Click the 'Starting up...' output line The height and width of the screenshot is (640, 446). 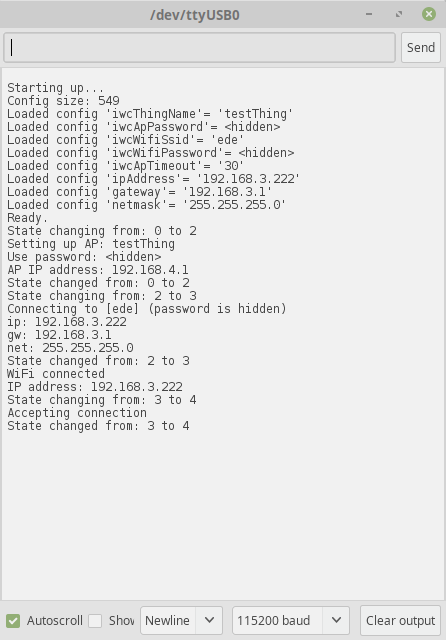[x=56, y=88]
